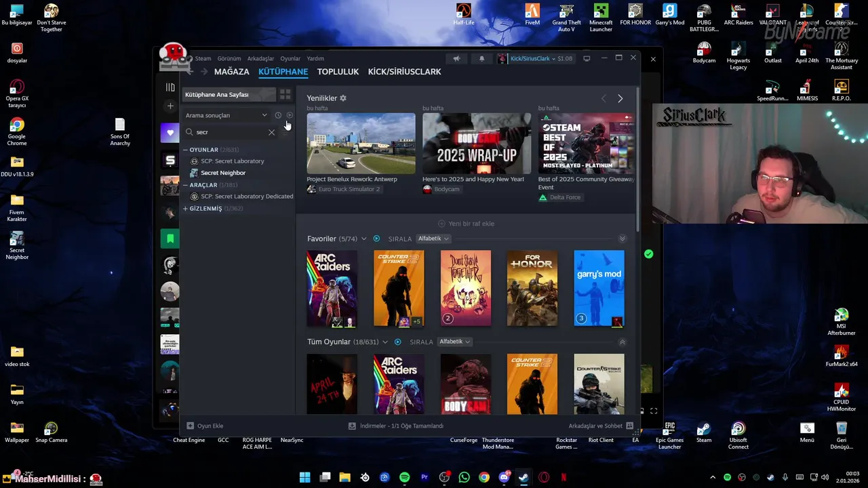Go to next Yenilikler news page
The width and height of the screenshot is (868, 488).
[620, 98]
